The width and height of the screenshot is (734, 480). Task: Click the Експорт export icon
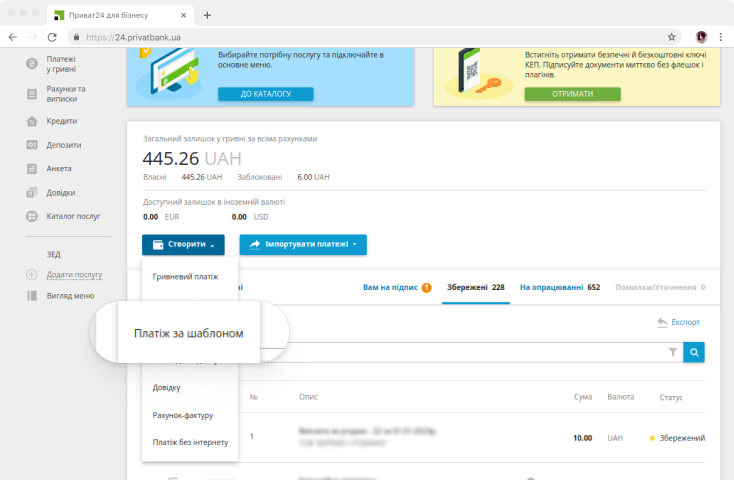coord(662,323)
